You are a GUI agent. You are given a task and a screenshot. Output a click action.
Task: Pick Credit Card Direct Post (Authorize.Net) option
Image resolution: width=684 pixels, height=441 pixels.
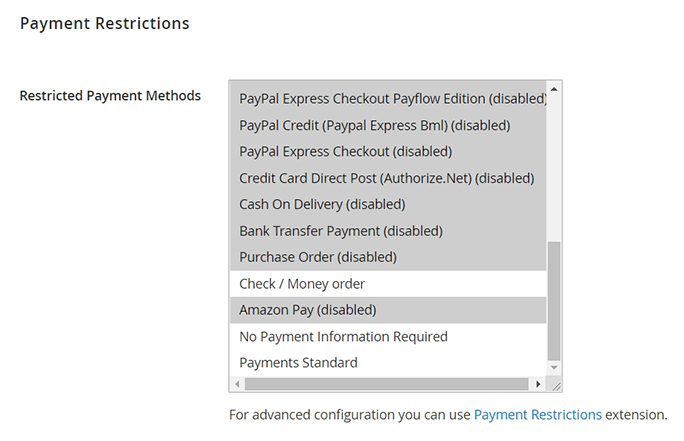(387, 178)
